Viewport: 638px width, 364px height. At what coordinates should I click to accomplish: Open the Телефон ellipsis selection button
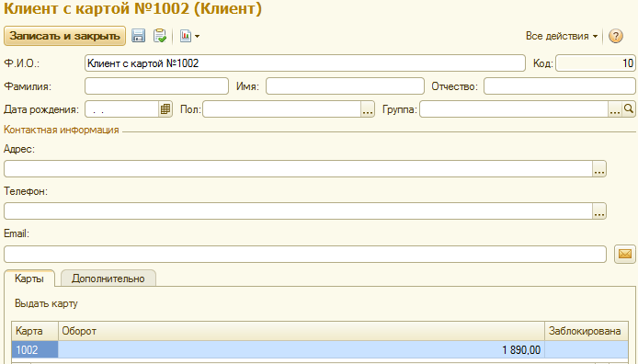[x=599, y=211]
